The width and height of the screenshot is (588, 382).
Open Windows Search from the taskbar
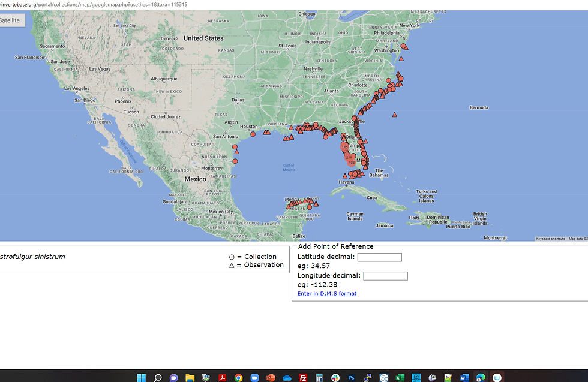(x=158, y=377)
